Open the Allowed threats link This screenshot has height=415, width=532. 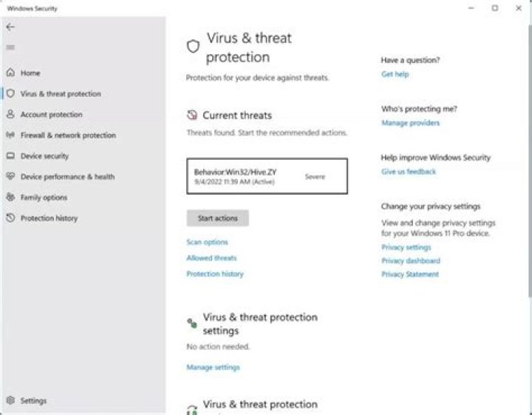pos(211,258)
